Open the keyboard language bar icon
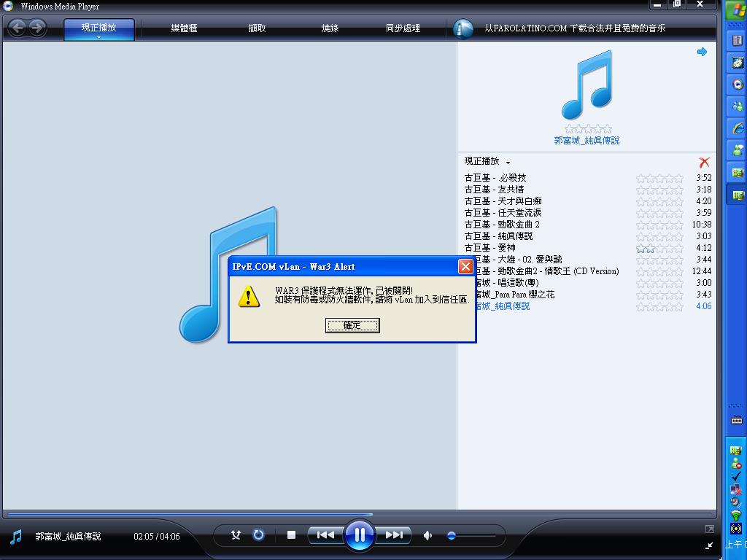This screenshot has height=560, width=747. pyautogui.click(x=737, y=420)
